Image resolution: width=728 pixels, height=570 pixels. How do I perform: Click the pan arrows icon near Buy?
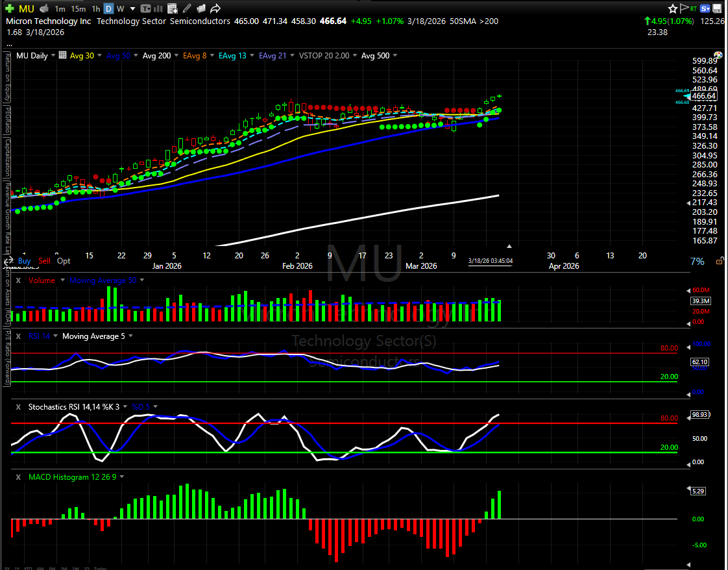[x=9, y=261]
